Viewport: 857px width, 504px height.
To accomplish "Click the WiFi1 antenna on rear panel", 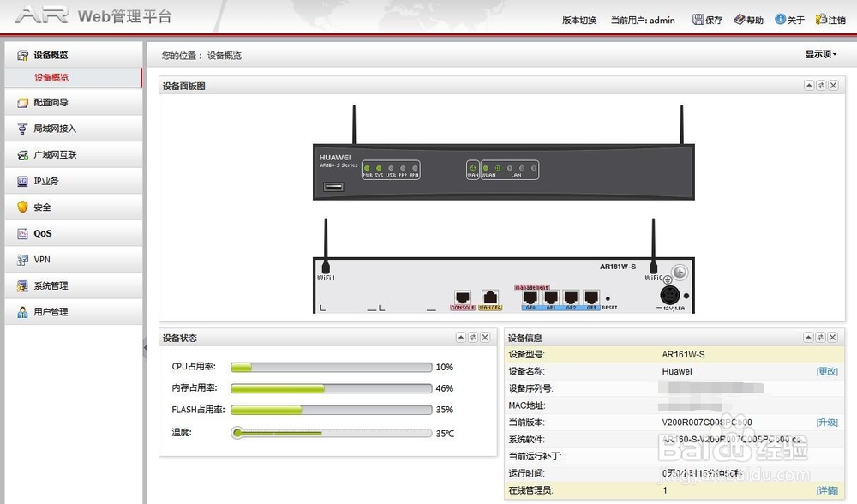I will [326, 246].
